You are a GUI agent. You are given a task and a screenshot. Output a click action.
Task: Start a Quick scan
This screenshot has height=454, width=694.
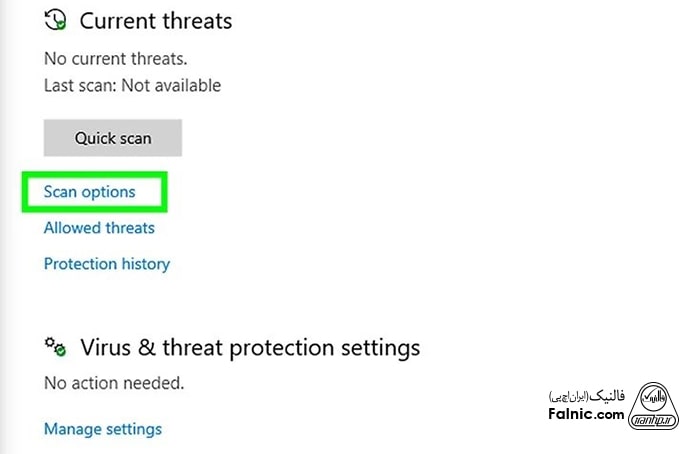[112, 138]
